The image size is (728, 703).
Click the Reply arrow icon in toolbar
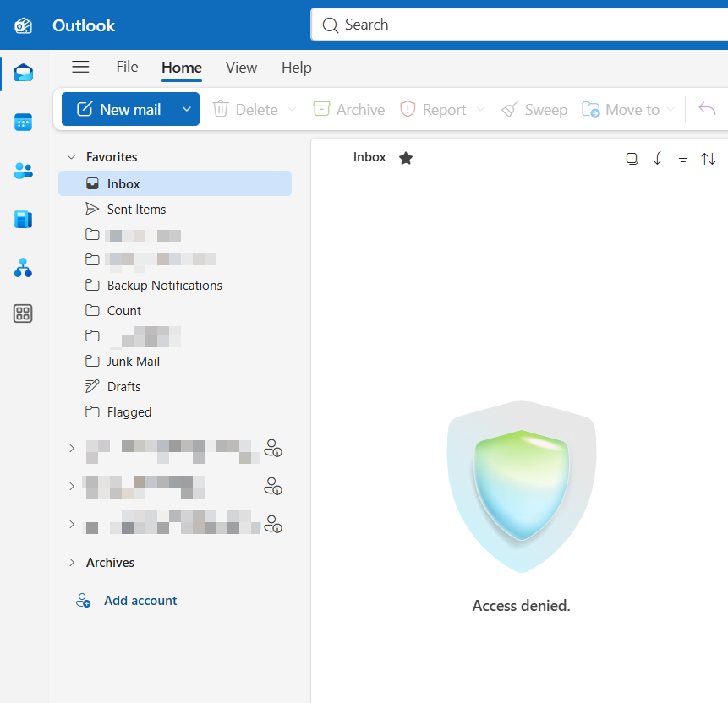point(707,109)
